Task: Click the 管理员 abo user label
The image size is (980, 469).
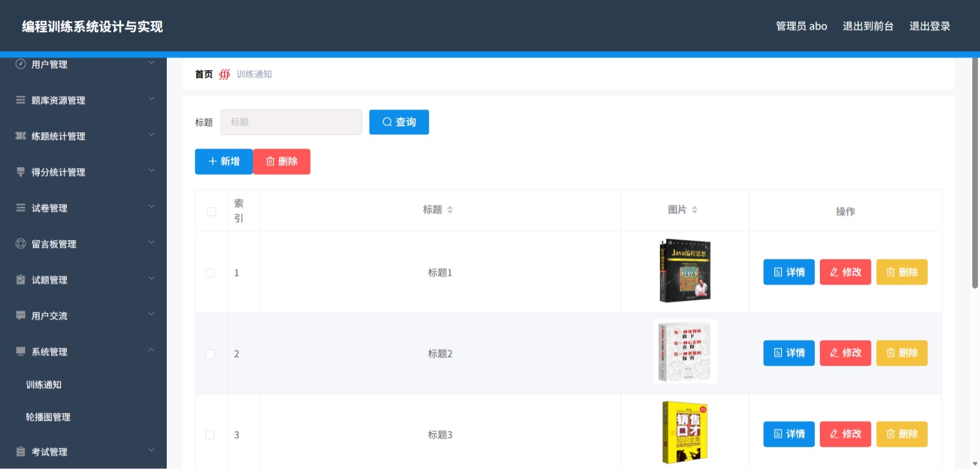Action: 802,26
